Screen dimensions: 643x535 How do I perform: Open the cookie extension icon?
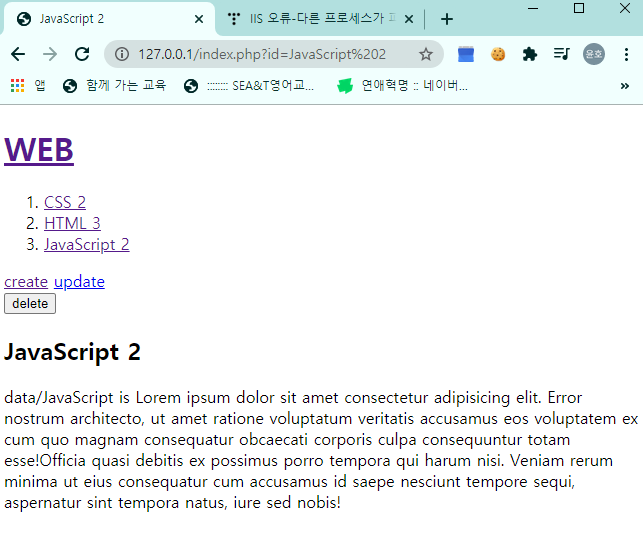click(498, 54)
